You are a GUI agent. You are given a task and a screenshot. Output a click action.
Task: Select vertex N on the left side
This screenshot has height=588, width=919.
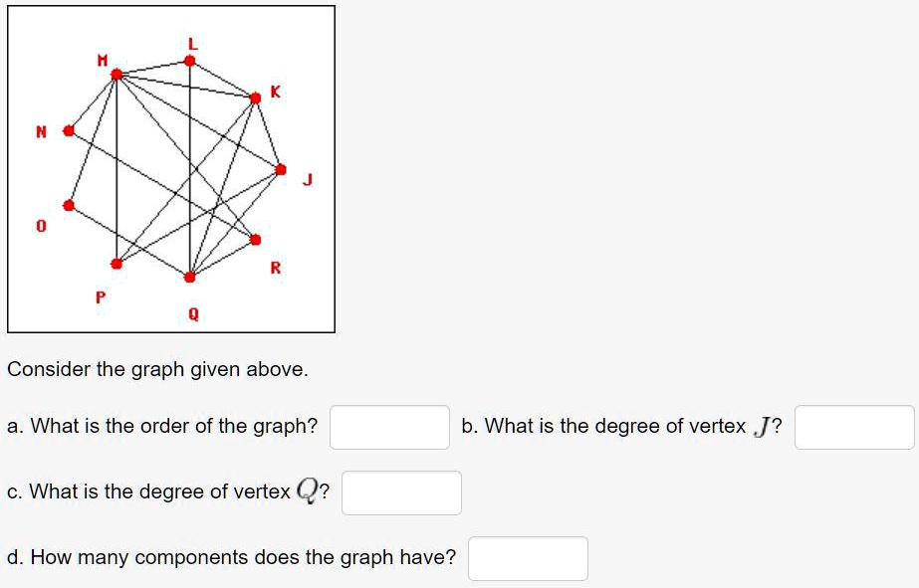coord(67,128)
